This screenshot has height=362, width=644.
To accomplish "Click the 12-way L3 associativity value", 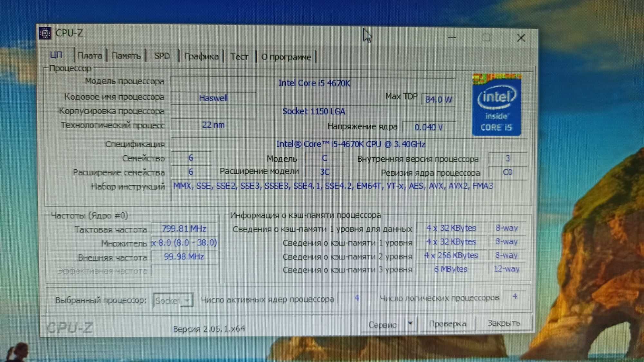I will tap(507, 269).
